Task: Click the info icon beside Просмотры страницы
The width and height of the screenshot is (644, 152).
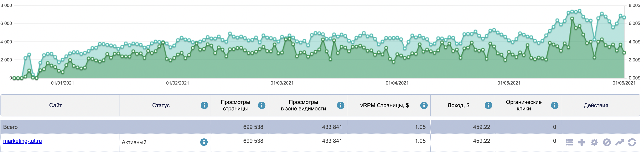Action: pos(261,105)
